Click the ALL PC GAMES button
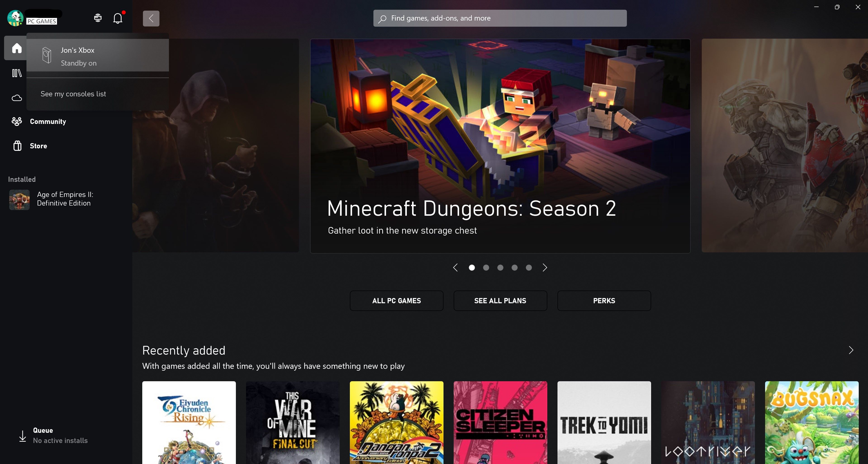868x464 pixels. 396,301
